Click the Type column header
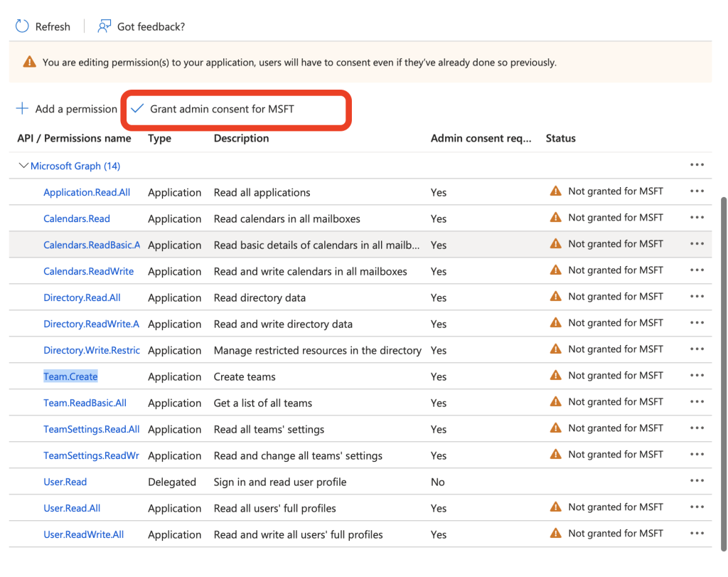Viewport: 728px width, 577px height. 160,138
